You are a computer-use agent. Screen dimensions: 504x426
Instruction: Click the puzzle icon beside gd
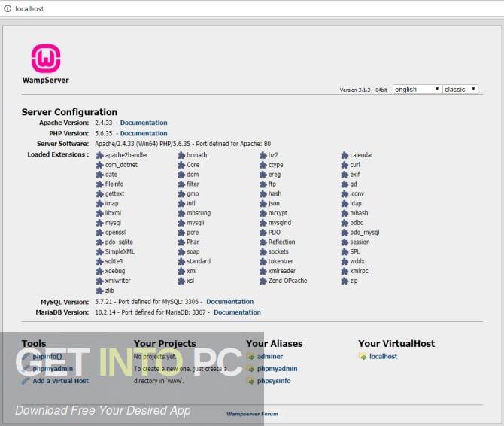pyautogui.click(x=345, y=184)
